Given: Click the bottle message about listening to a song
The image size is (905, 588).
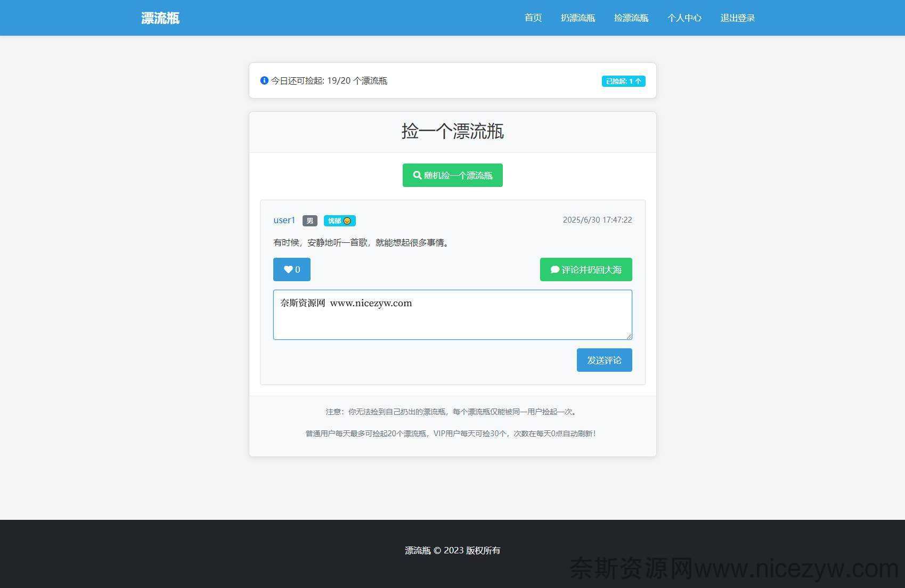Looking at the screenshot, I should 362,242.
